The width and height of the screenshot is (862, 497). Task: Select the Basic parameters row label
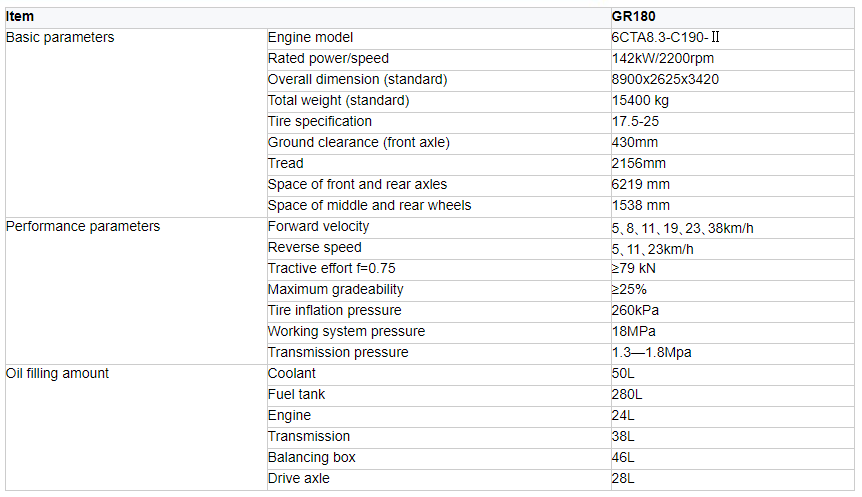[60, 37]
